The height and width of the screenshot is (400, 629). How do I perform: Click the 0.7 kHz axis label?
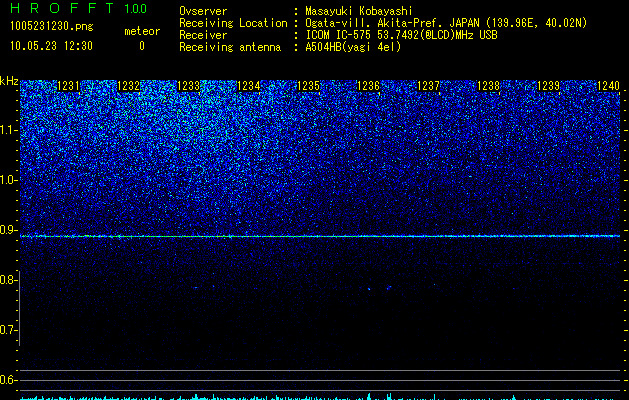click(x=7, y=330)
